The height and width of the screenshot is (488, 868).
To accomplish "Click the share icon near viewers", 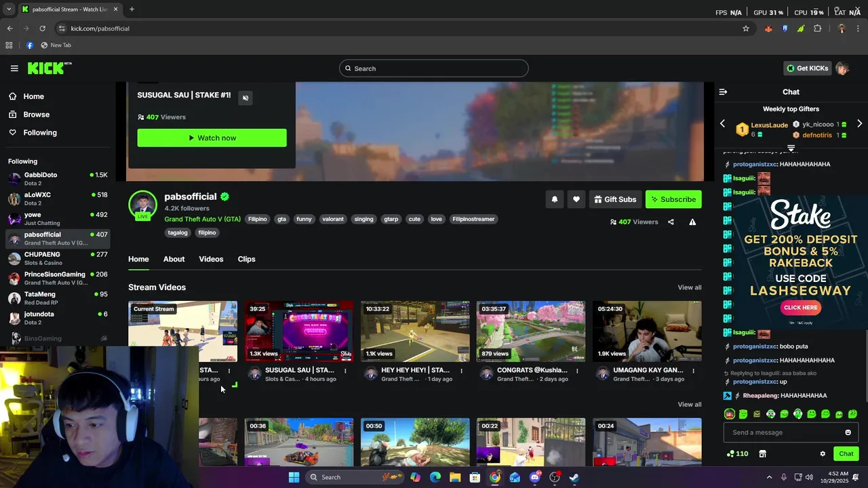I will pos(671,222).
